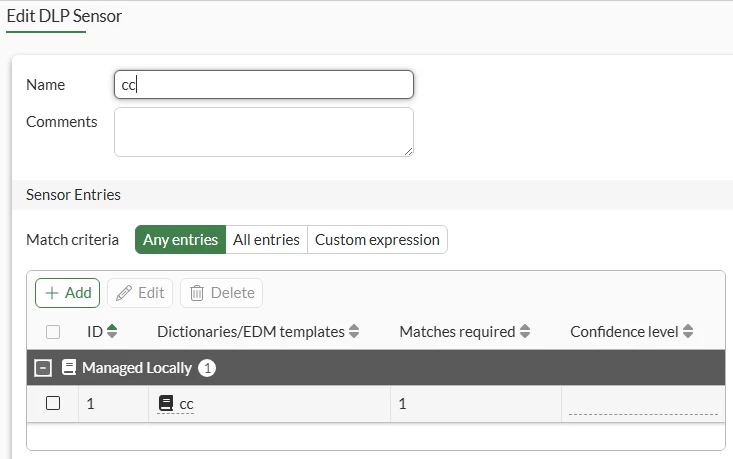
Task: Click the Confidence level cell of row 1
Action: click(643, 404)
